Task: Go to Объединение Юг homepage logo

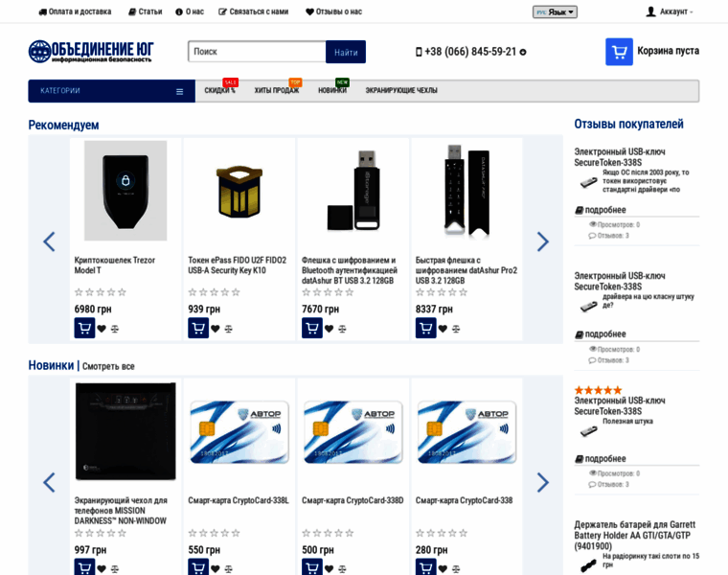Action: [91, 51]
